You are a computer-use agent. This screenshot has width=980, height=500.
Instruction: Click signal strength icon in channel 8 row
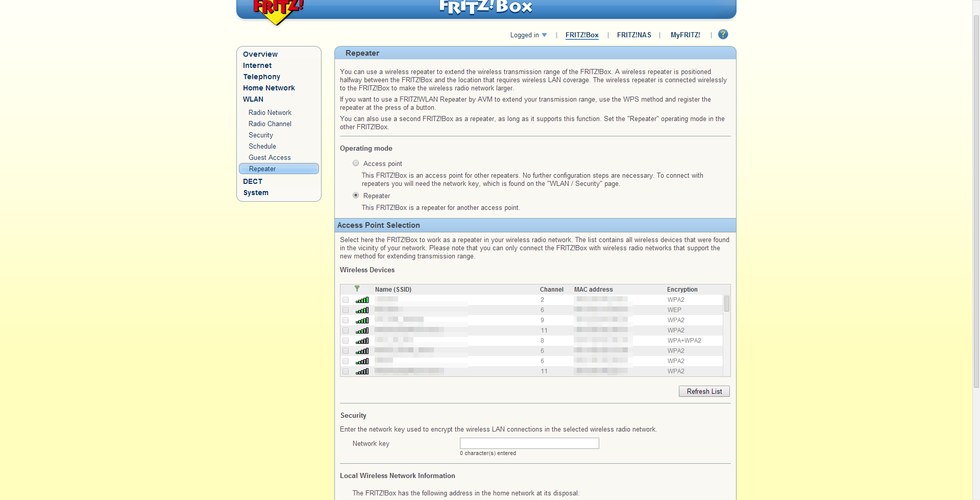pyautogui.click(x=362, y=341)
